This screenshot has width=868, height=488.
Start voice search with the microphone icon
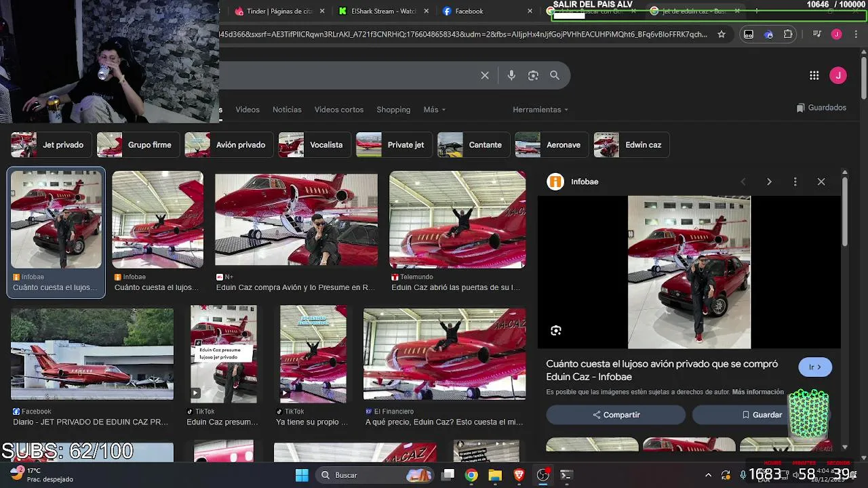511,75
